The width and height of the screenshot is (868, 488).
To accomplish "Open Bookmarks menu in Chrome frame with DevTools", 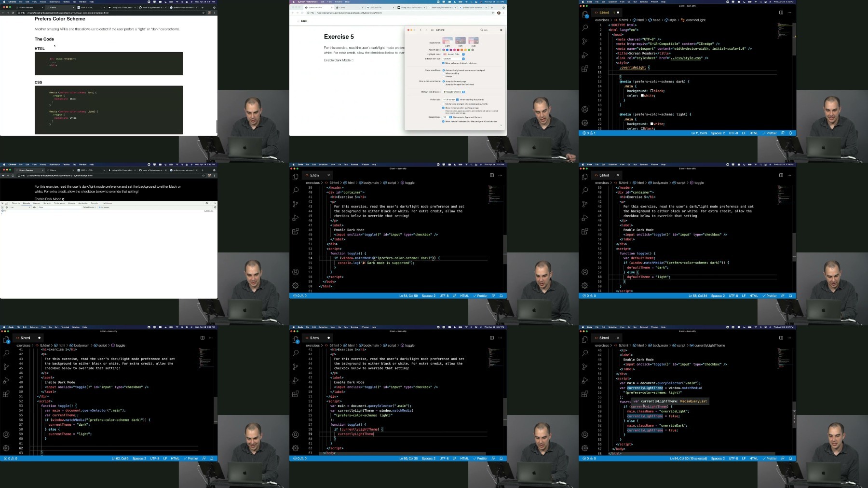I will tap(54, 165).
